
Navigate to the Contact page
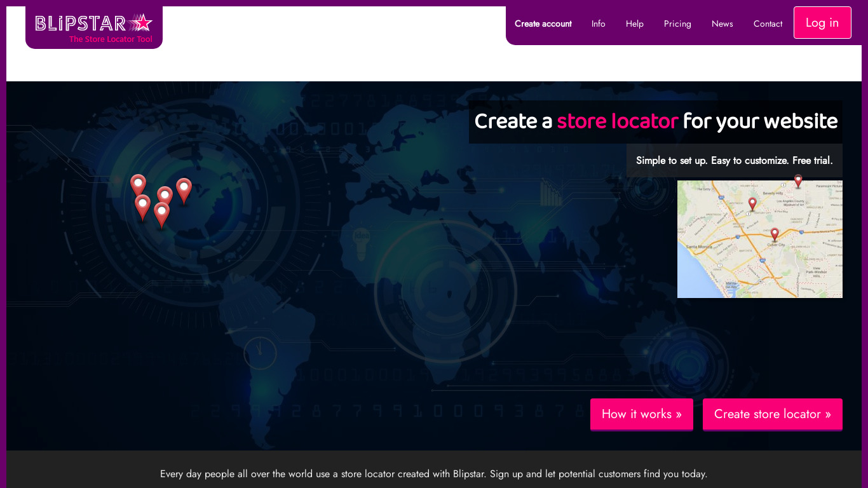coord(768,24)
